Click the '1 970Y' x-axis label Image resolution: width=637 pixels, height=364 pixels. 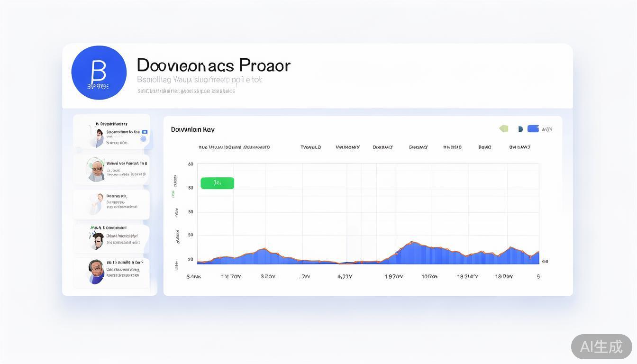tap(393, 277)
